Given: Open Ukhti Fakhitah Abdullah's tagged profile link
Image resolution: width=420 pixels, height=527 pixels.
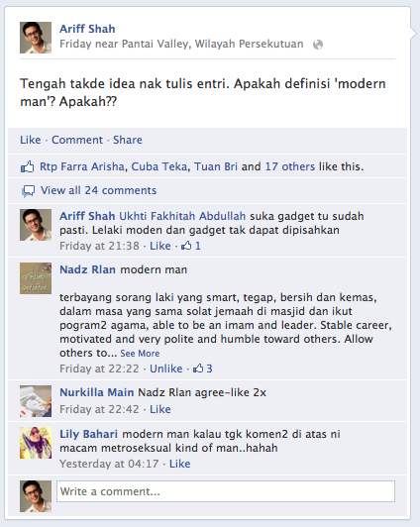Looking at the screenshot, I should coord(182,216).
